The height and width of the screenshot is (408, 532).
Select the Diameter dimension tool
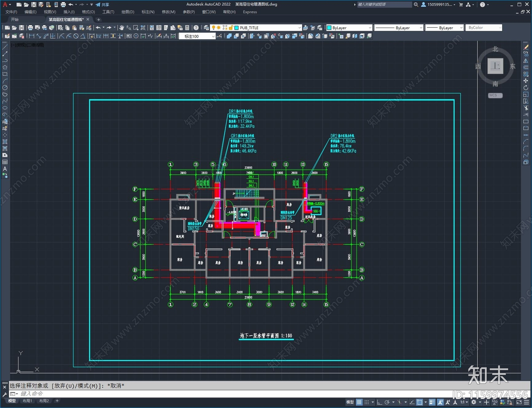click(76, 36)
